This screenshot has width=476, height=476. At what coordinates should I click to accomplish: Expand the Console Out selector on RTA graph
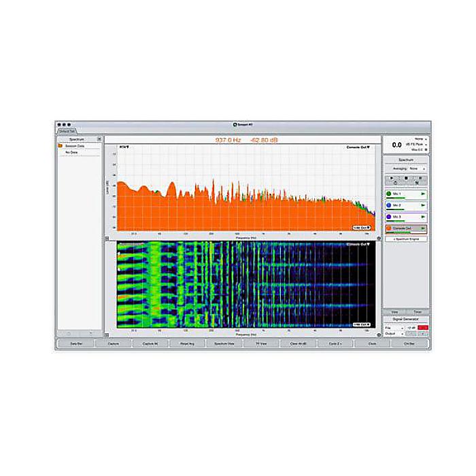[x=359, y=147]
